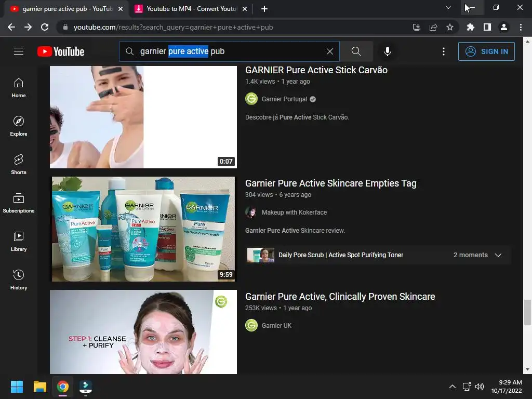Open Chrome extensions puzzle icon
The width and height of the screenshot is (532, 399).
click(x=470, y=27)
